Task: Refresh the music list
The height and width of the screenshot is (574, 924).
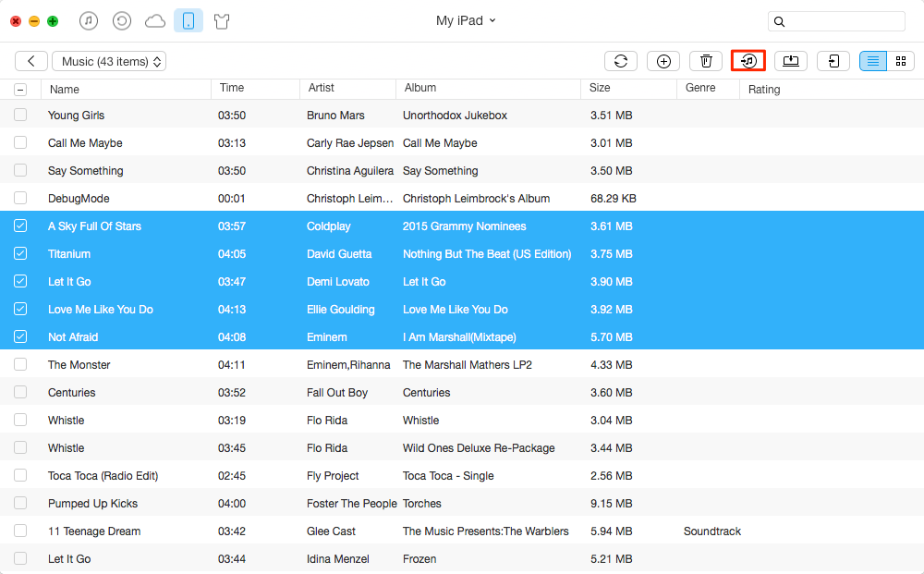Action: coord(621,61)
